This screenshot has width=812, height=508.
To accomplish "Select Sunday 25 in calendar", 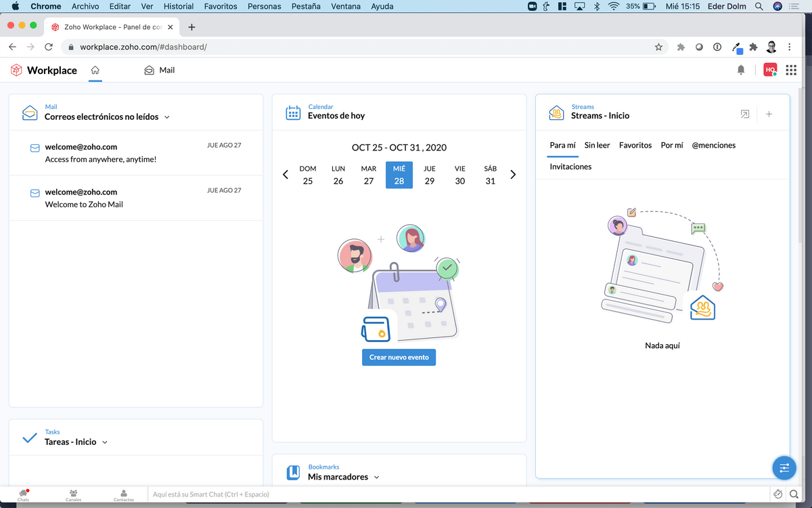I will coord(308,175).
